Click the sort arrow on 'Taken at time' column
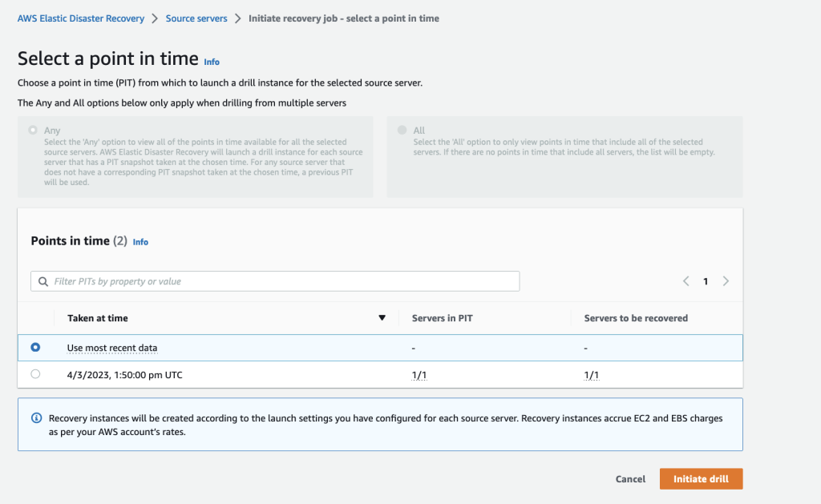The width and height of the screenshot is (821, 504). click(382, 318)
